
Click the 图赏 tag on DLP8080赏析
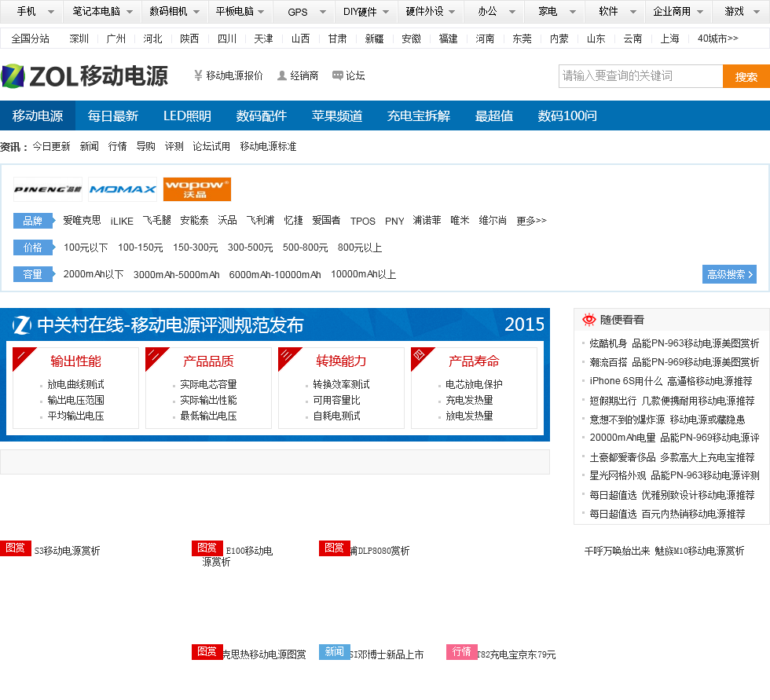335,548
